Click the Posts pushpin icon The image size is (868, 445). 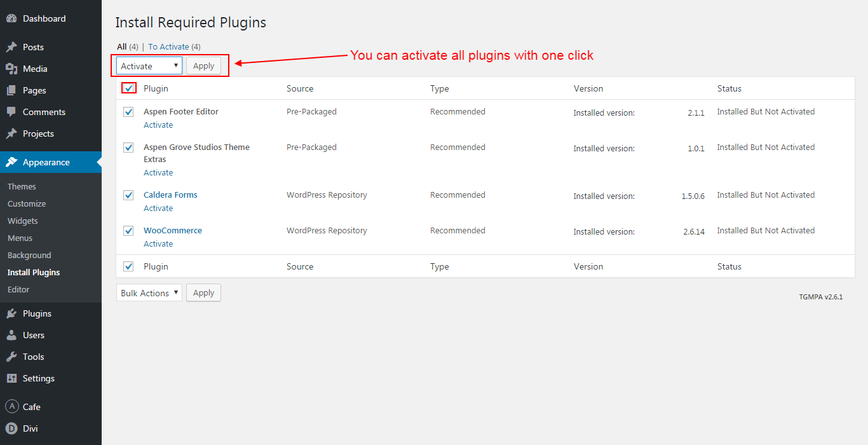coord(11,47)
